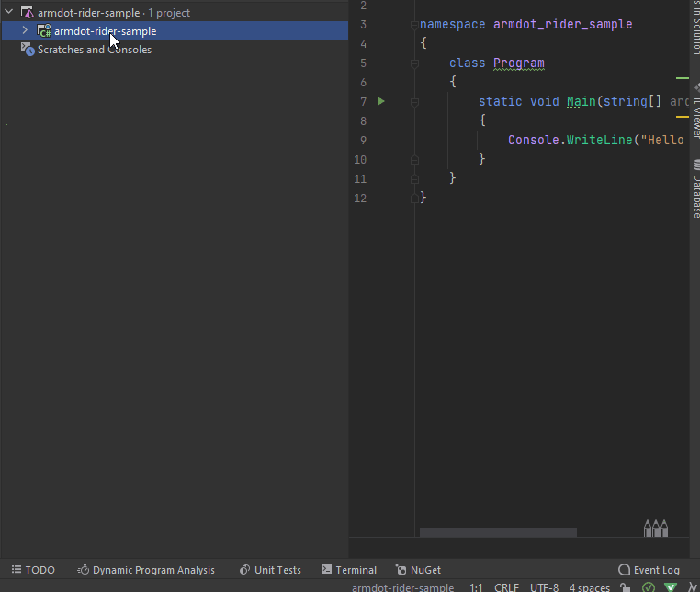Click the armdot-rider-sample context in the status bar
700x592 pixels.
tap(402, 587)
